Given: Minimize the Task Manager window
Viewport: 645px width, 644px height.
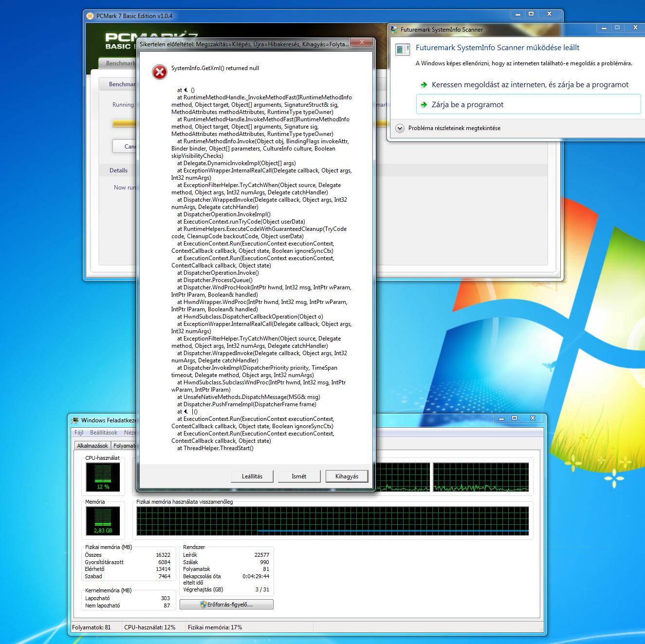Looking at the screenshot, I should [x=502, y=418].
